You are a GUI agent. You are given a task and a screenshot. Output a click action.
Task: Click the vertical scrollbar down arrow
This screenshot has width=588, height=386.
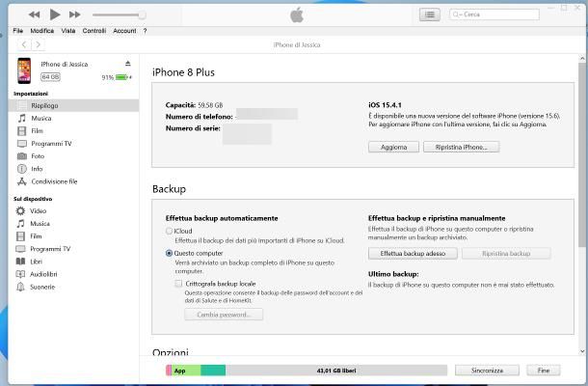point(582,351)
